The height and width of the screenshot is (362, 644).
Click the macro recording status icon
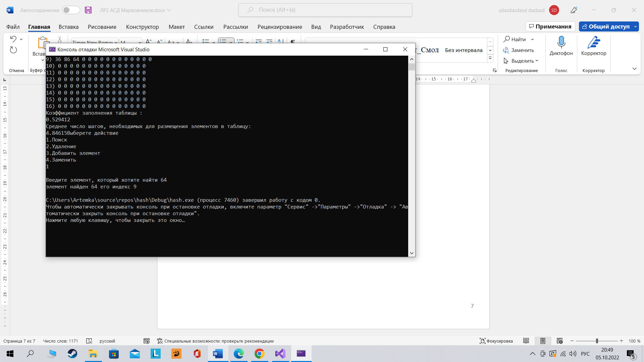[x=147, y=341]
